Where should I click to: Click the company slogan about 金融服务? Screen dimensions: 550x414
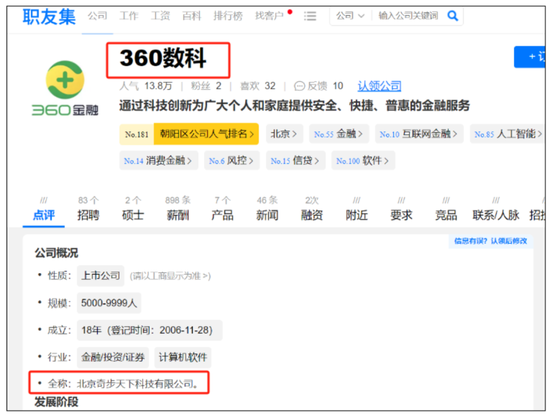[294, 106]
